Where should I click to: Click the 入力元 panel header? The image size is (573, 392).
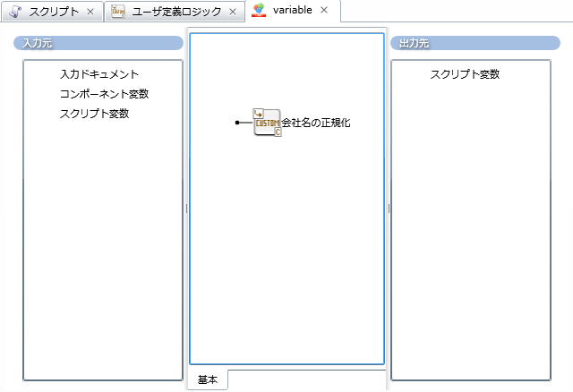pos(98,43)
